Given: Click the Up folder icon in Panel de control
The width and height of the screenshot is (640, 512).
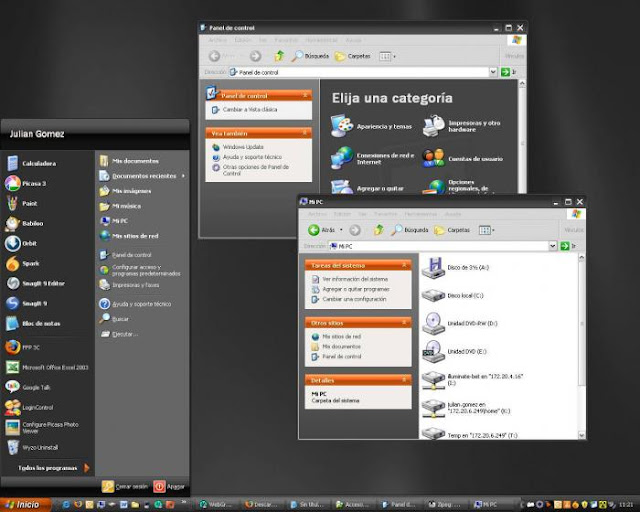Looking at the screenshot, I should point(279,56).
